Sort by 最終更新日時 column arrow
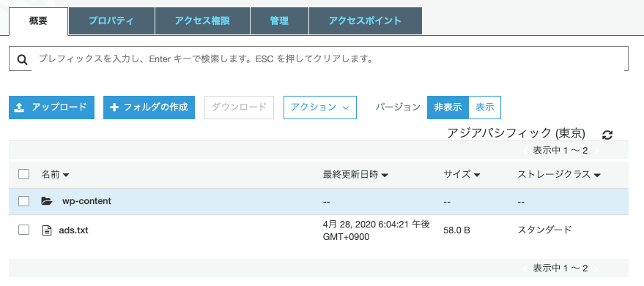This screenshot has height=286, width=644. coord(385,176)
